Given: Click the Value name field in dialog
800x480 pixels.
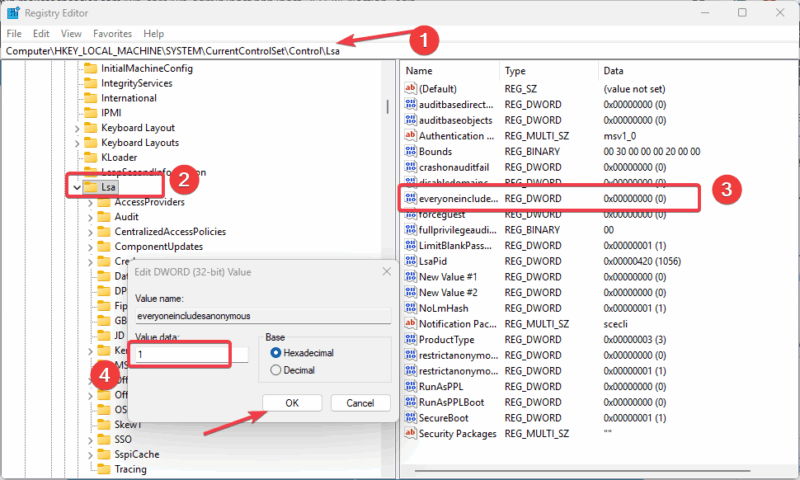Looking at the screenshot, I should click(x=263, y=316).
